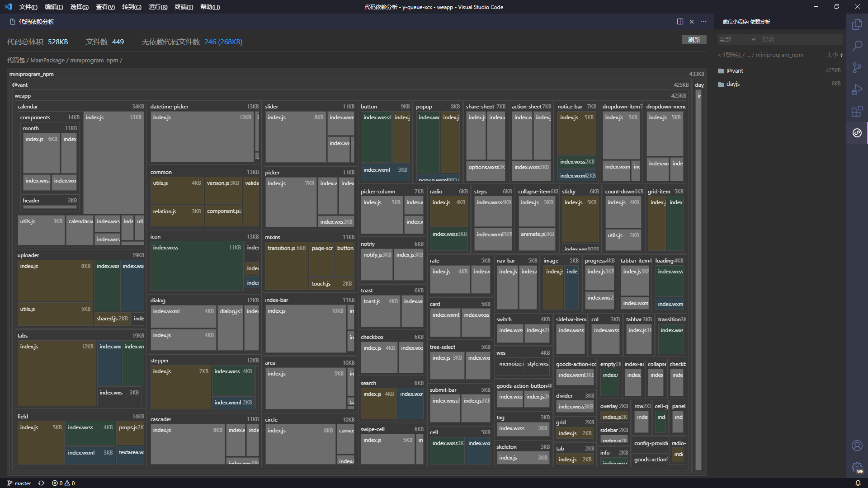Image resolution: width=868 pixels, height=488 pixels.
Task: Open the editor More Actions ellipsis
Action: click(x=703, y=22)
